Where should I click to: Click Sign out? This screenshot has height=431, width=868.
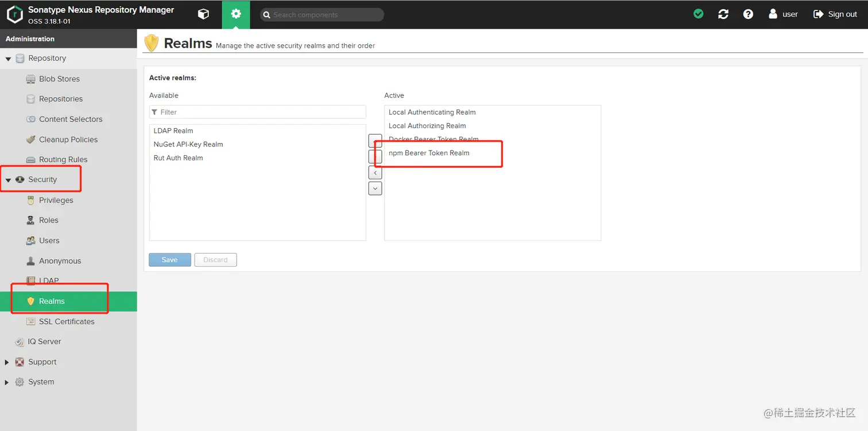(x=835, y=14)
